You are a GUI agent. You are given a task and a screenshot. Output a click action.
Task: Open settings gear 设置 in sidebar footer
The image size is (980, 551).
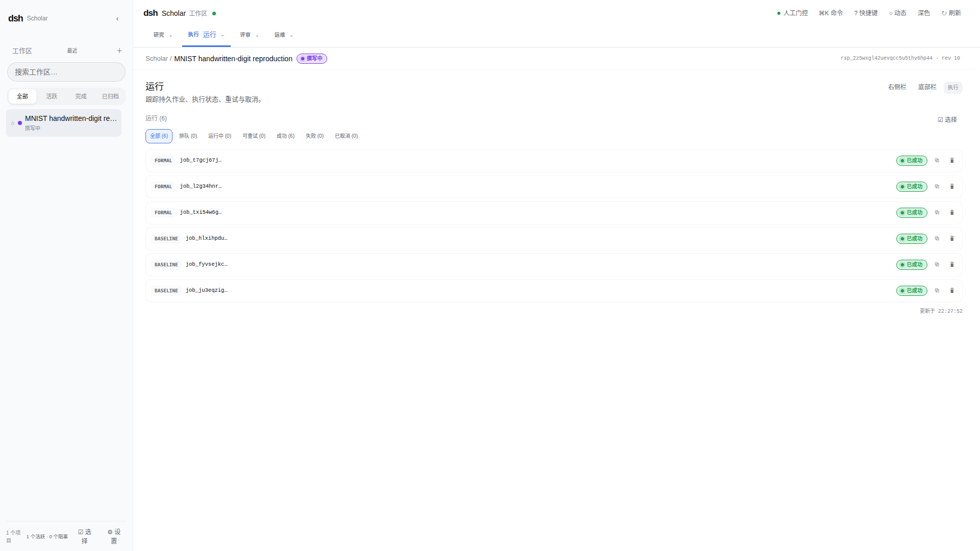114,536
